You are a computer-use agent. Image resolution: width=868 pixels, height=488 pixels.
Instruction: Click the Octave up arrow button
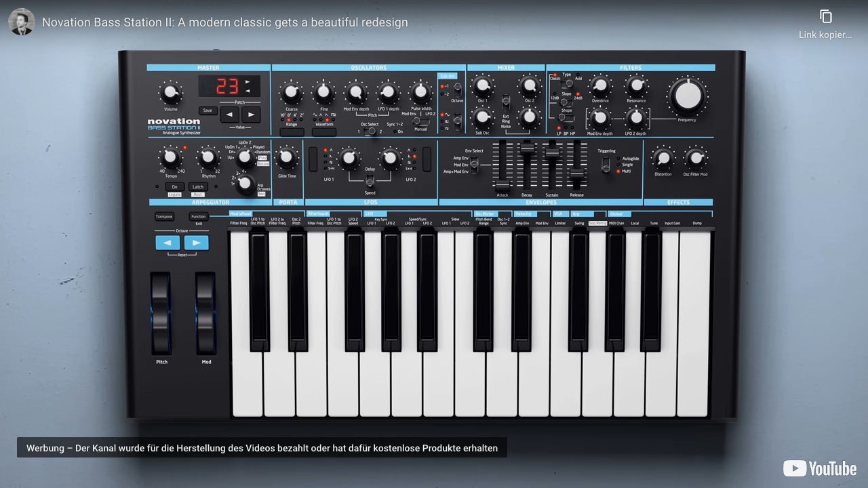tap(197, 243)
